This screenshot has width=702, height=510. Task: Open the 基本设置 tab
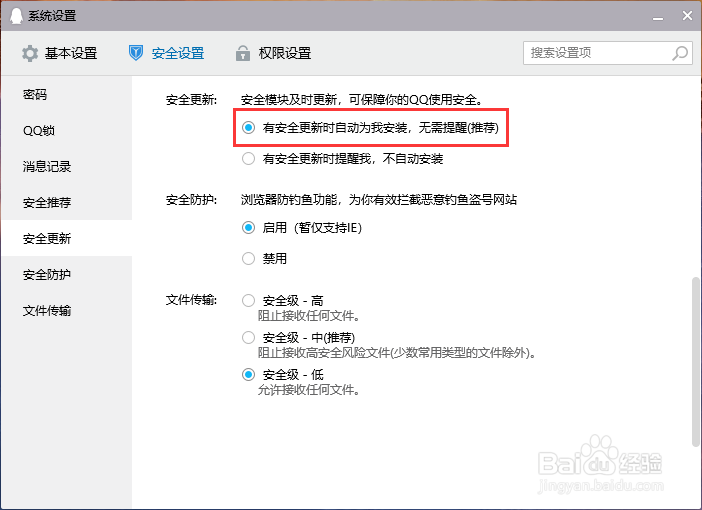(x=59, y=53)
